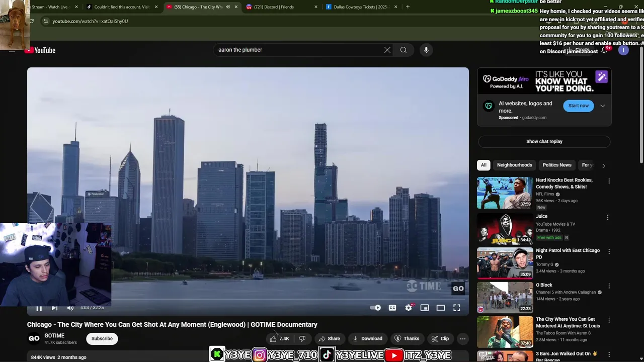
Task: Show chat replay
Action: coord(544,142)
